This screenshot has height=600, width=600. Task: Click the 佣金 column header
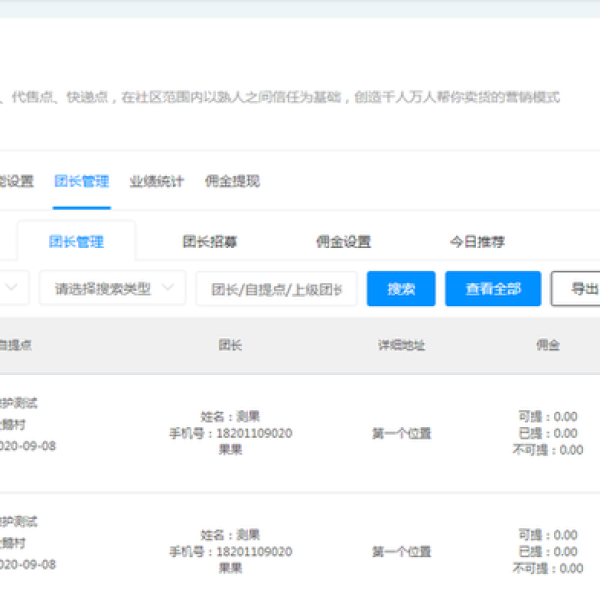[547, 345]
